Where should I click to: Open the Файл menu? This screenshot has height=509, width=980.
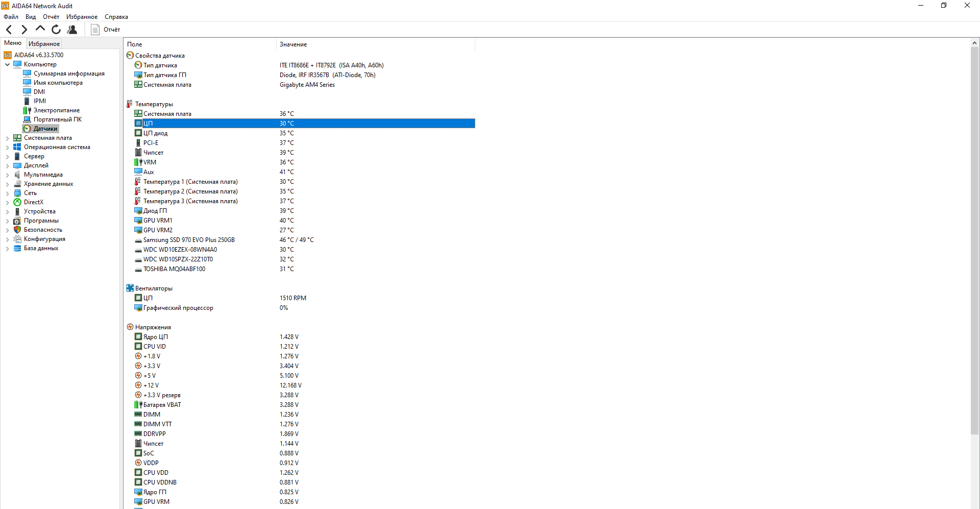point(11,17)
